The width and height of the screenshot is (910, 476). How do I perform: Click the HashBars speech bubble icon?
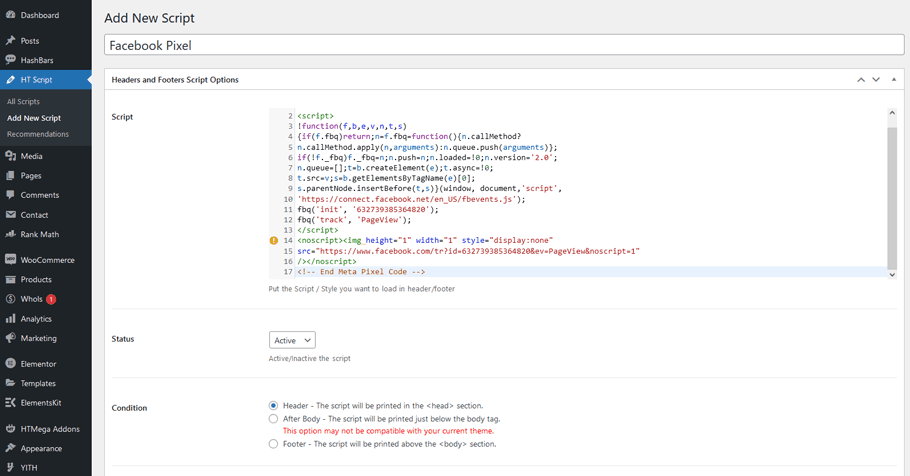point(10,60)
